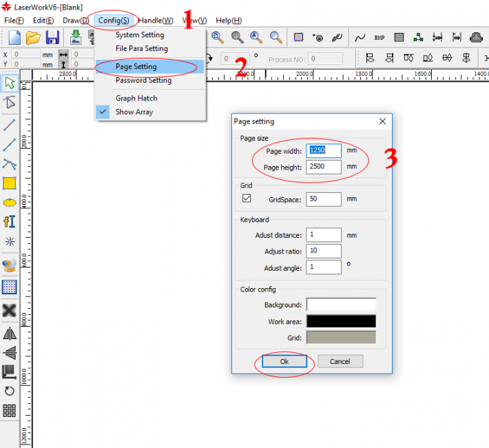Image resolution: width=489 pixels, height=448 pixels.
Task: Open the Config menu
Action: pos(113,20)
